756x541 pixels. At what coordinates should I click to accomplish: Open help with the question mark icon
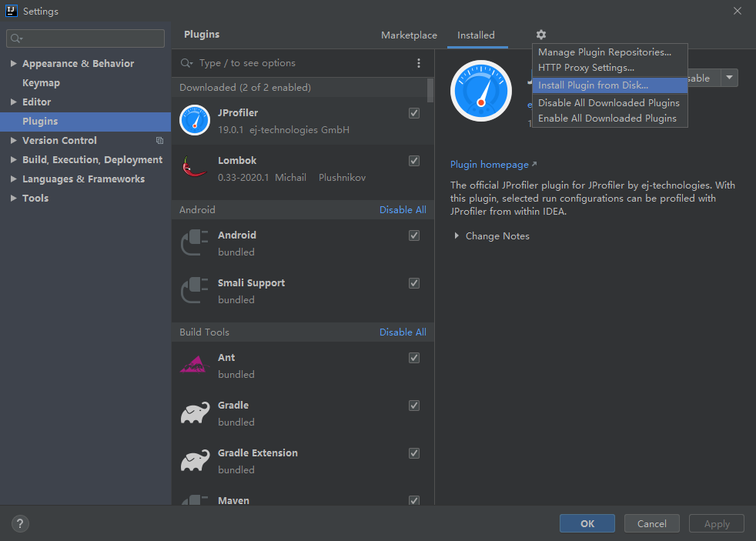click(x=20, y=523)
